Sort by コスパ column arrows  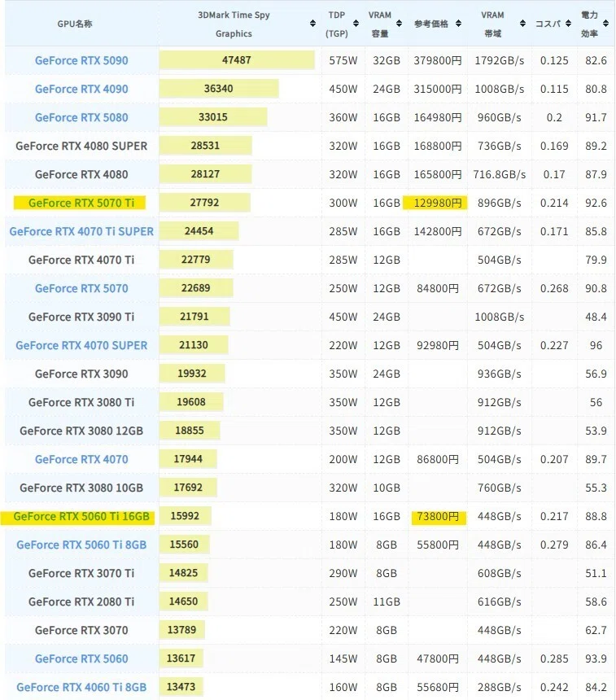click(568, 24)
